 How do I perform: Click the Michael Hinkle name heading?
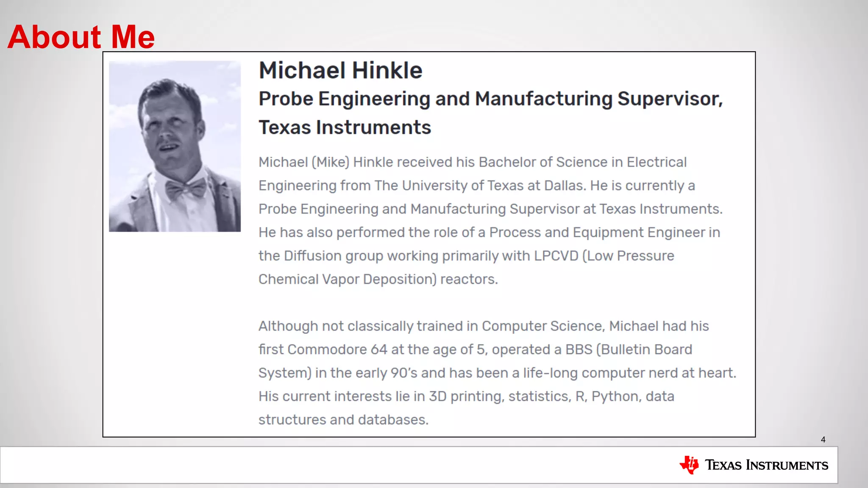(340, 70)
